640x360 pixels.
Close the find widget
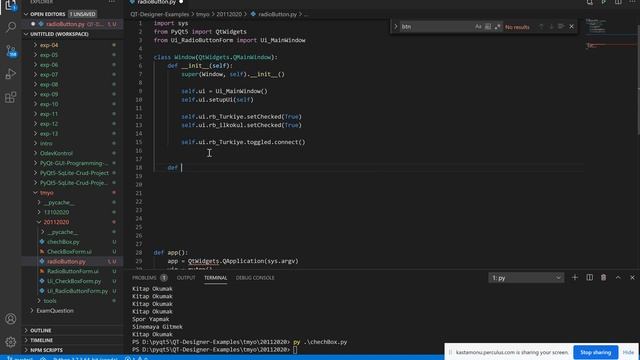[x=571, y=27]
